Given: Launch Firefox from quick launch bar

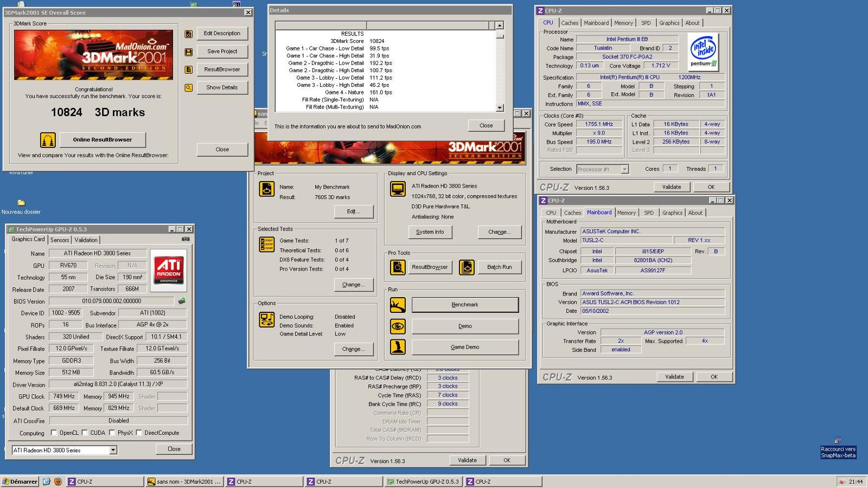Looking at the screenshot, I should click(58, 481).
